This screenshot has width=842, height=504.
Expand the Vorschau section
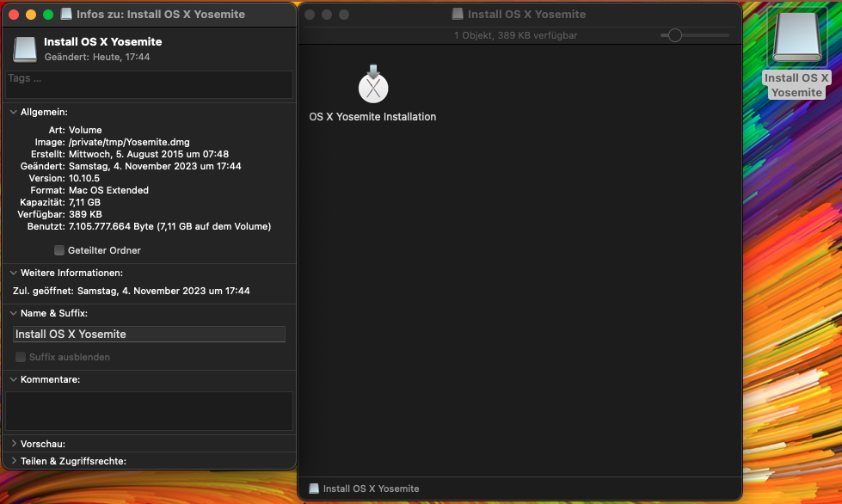tap(14, 444)
